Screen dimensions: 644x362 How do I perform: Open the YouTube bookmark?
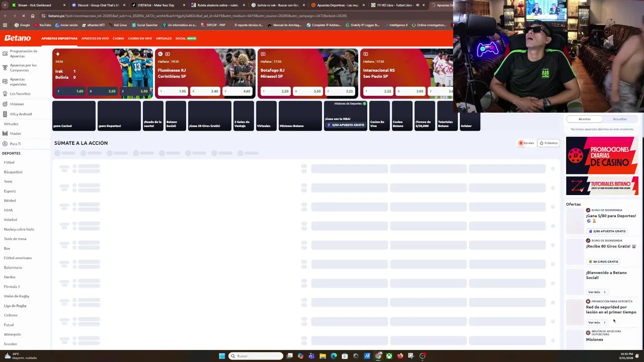[x=42, y=25]
